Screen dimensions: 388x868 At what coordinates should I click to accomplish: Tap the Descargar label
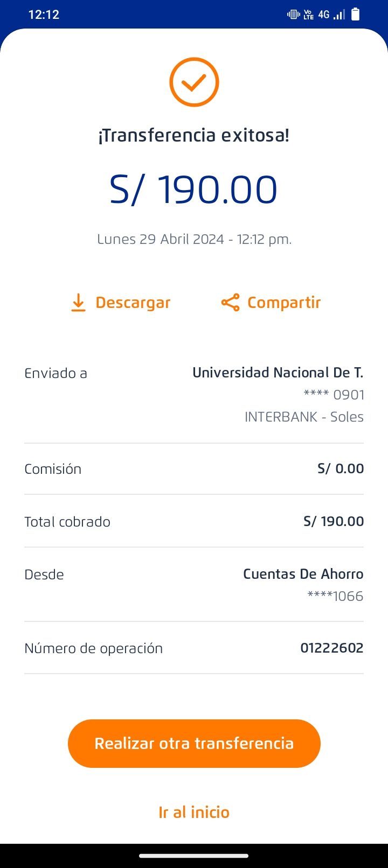click(x=133, y=303)
